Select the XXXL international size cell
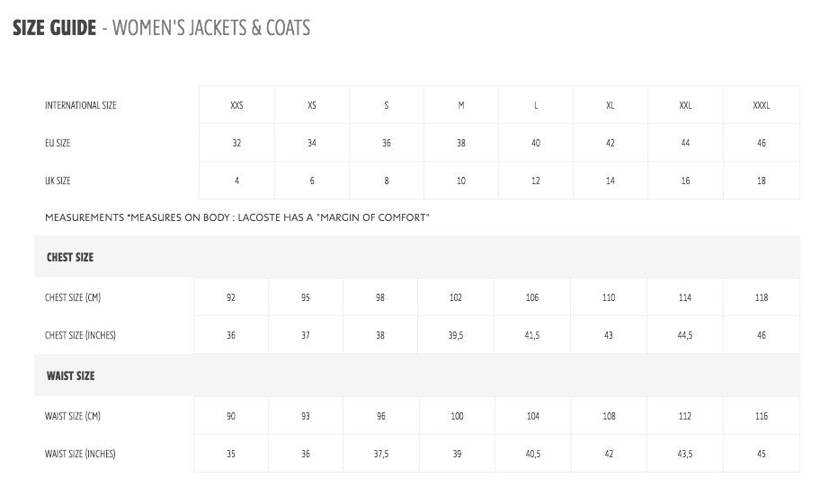Screen dimensions: 829x504 761,105
